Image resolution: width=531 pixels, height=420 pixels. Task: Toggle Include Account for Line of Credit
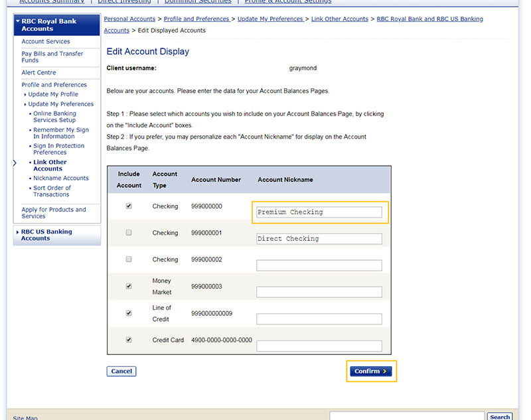(129, 313)
